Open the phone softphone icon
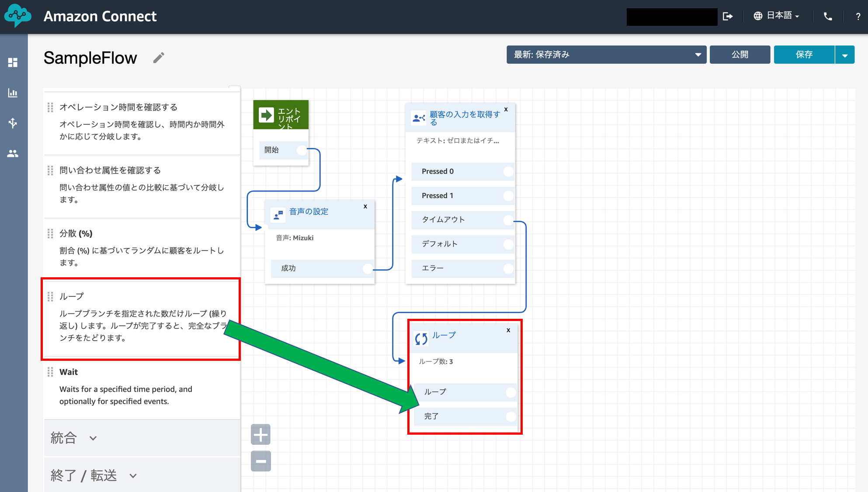The height and width of the screenshot is (492, 868). click(828, 16)
